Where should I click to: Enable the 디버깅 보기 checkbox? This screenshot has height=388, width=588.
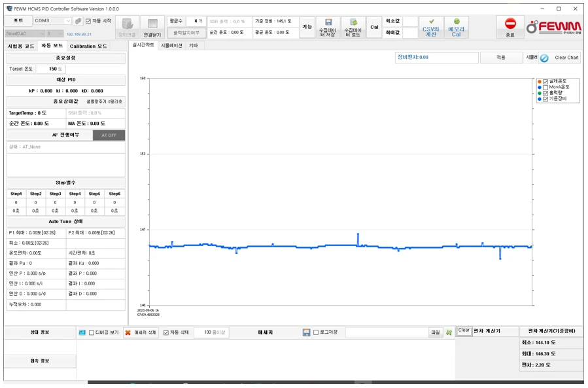[x=92, y=333]
